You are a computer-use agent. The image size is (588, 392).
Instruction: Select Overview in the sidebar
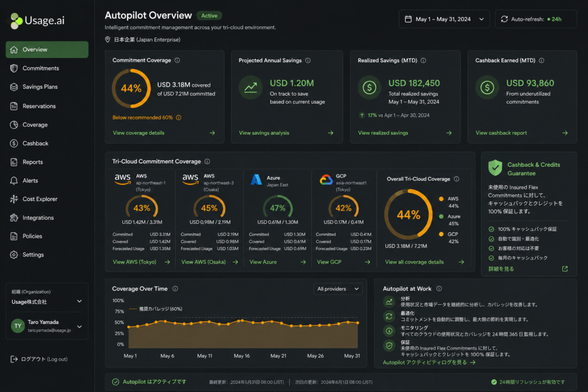(x=47, y=49)
